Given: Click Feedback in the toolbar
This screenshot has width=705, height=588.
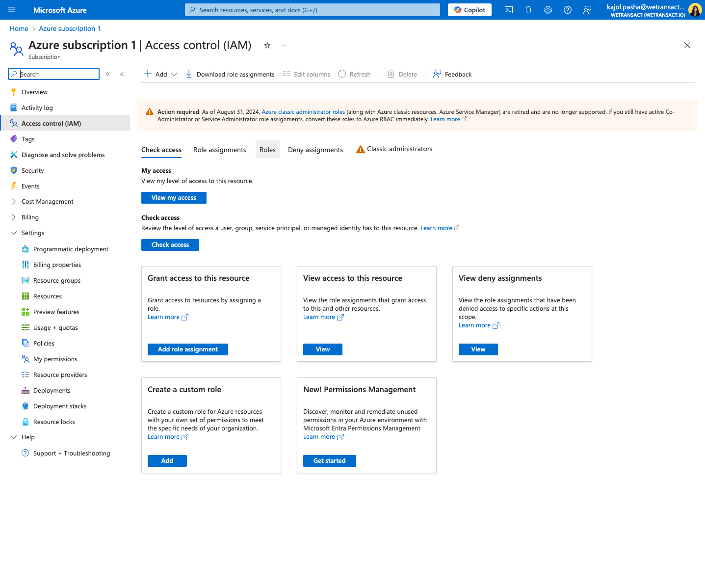Looking at the screenshot, I should (x=452, y=74).
